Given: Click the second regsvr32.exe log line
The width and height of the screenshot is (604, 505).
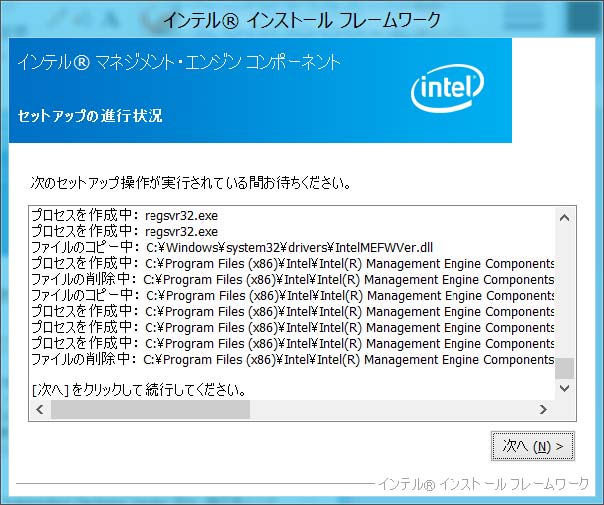Looking at the screenshot, I should pyautogui.click(x=124, y=231).
